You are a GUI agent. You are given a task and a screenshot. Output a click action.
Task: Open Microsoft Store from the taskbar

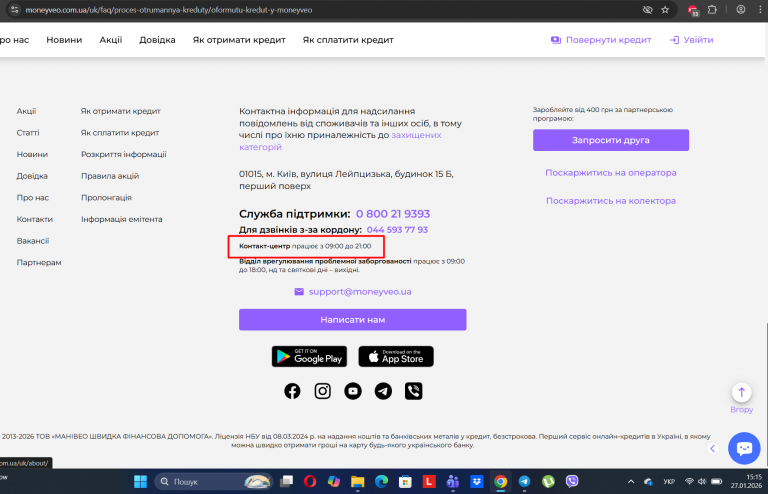(x=405, y=482)
